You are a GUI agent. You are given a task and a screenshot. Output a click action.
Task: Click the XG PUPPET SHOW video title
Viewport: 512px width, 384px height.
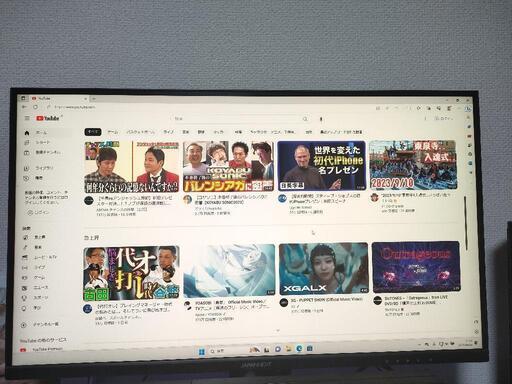[x=326, y=300]
